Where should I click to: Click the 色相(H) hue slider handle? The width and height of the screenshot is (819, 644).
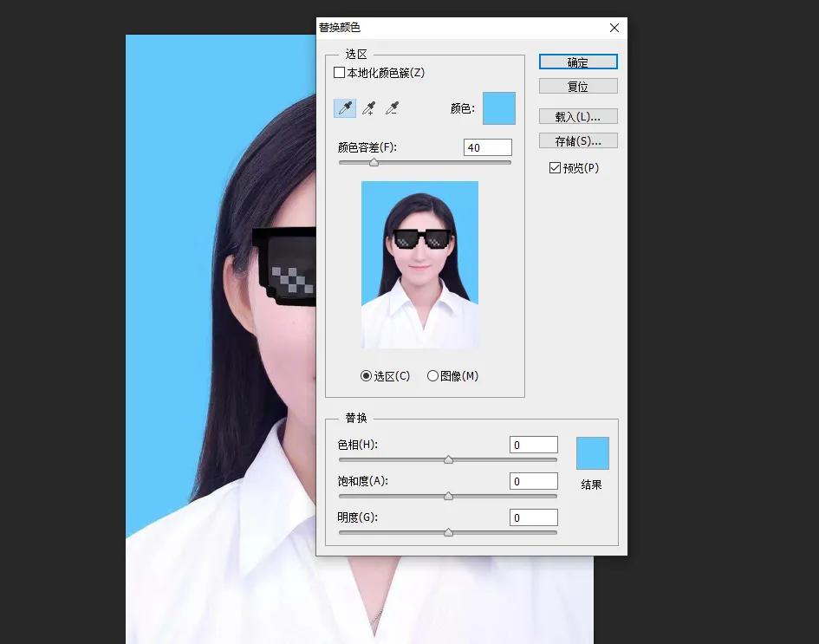tap(448, 459)
